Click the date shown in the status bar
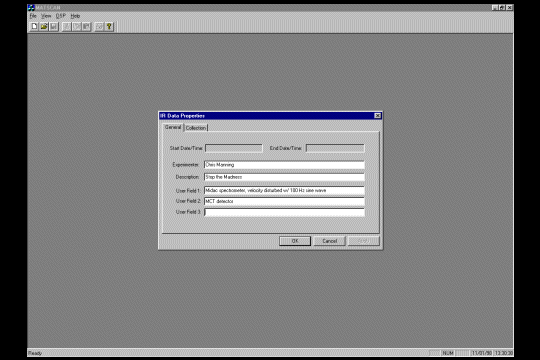The width and height of the screenshot is (540, 360). 482,353
